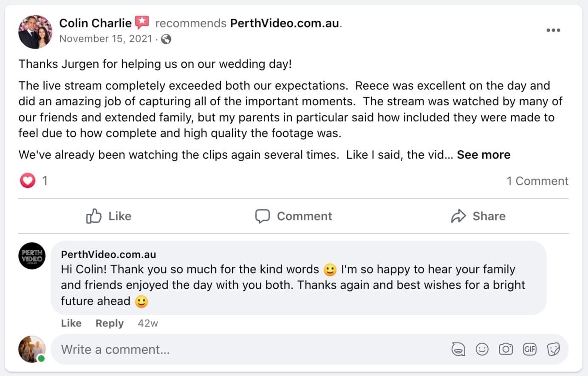Viewport: 588px width, 376px height.
Task: Open Colin Charlie's profile name link
Action: pyautogui.click(x=95, y=23)
